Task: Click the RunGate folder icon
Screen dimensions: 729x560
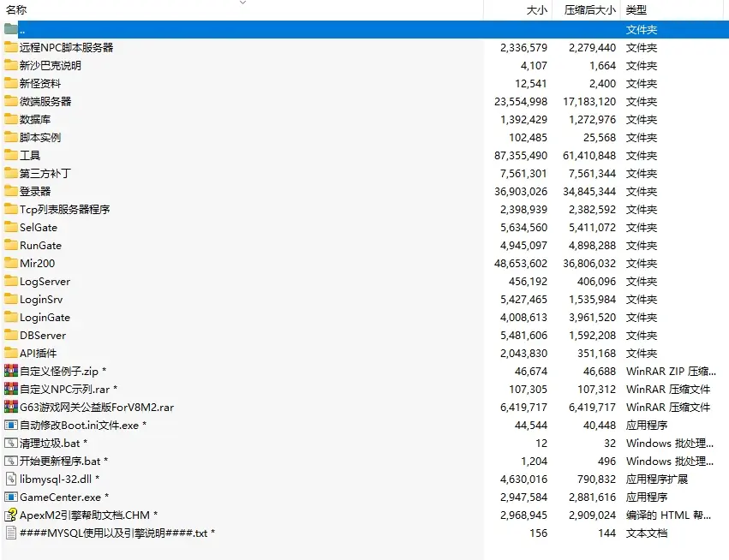Action: (x=10, y=245)
